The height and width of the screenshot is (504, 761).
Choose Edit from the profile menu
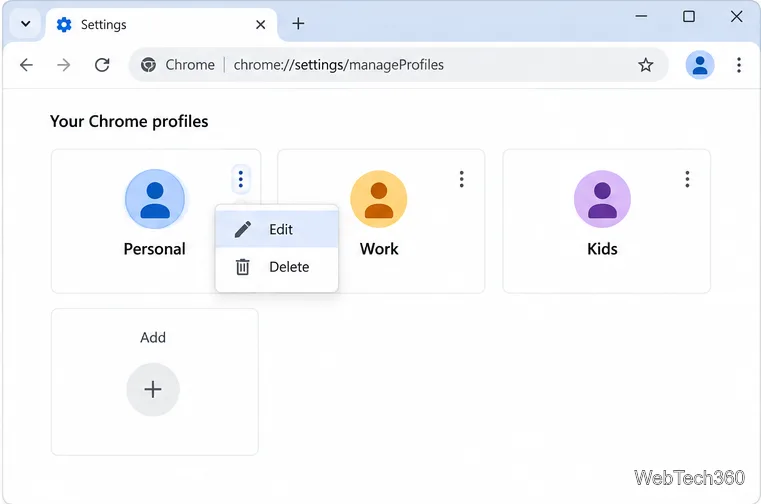pos(277,229)
